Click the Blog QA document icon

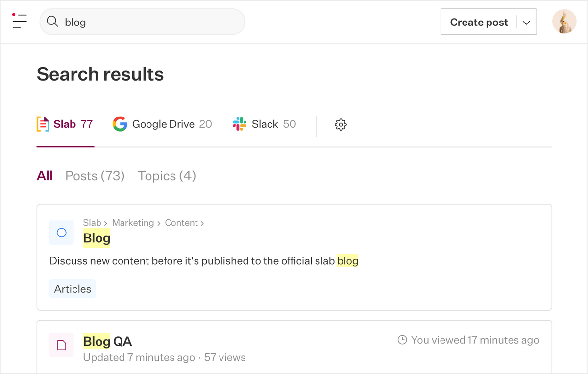click(x=61, y=345)
